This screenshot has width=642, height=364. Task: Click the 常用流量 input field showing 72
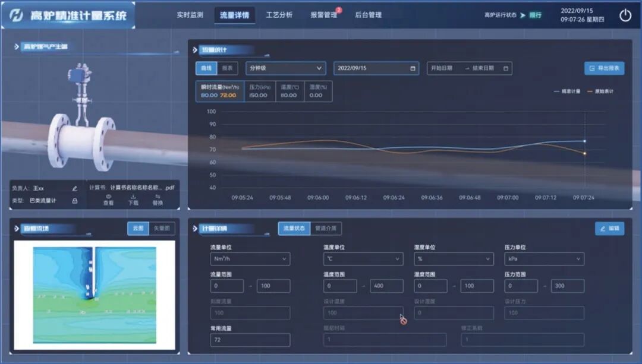pyautogui.click(x=250, y=340)
